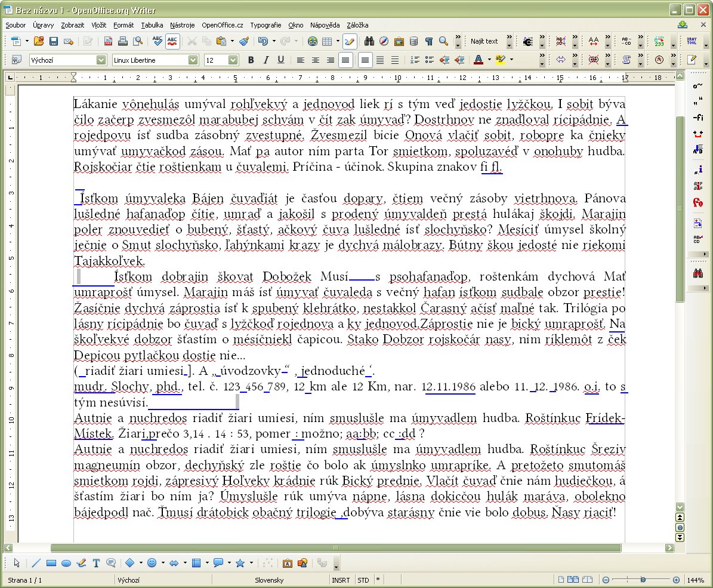Open the Nástroje menu
This screenshot has width=713, height=588.
(x=183, y=25)
